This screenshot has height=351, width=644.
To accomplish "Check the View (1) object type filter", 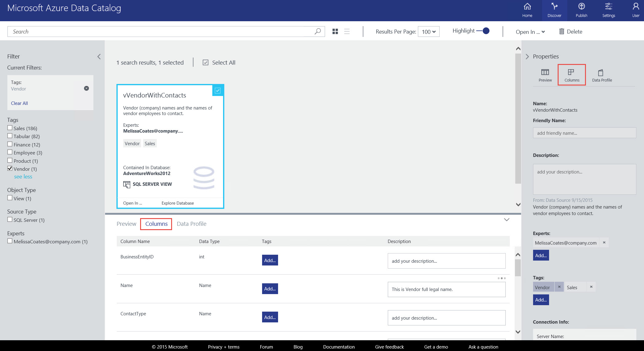I will [x=10, y=198].
